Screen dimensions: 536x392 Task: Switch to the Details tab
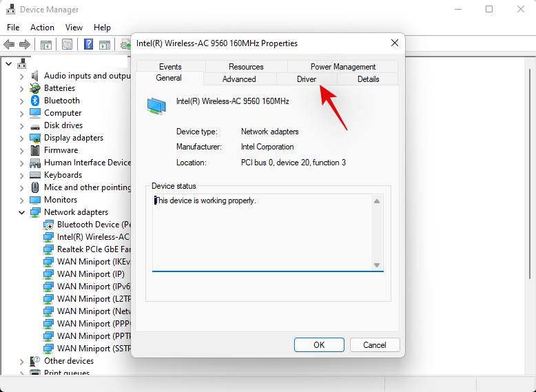pyautogui.click(x=368, y=79)
